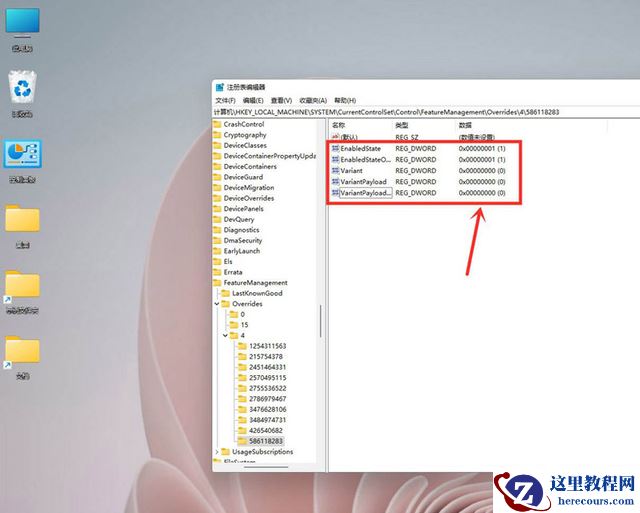Select the 3484974731 key

pyautogui.click(x=267, y=420)
